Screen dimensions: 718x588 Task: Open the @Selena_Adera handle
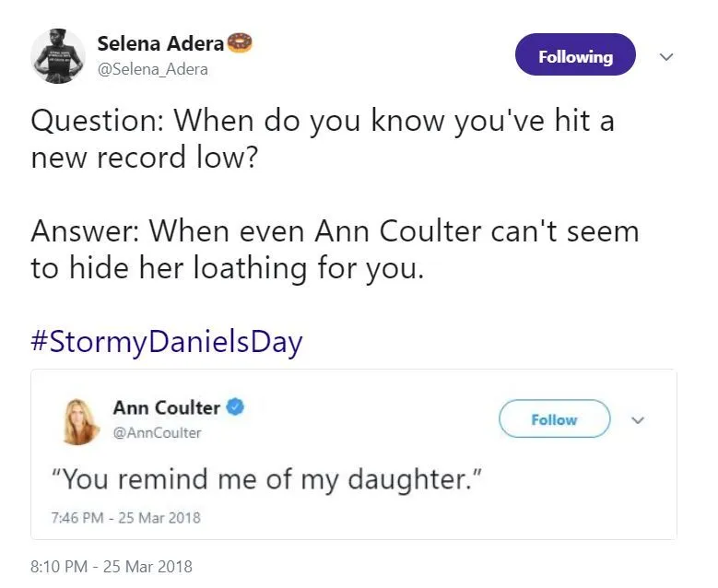(152, 69)
